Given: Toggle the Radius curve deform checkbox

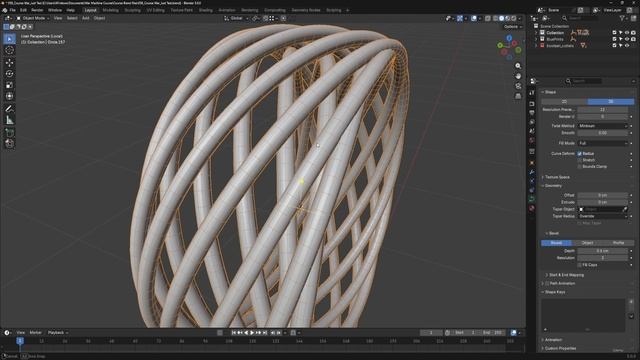Looking at the screenshot, I should coord(579,154).
